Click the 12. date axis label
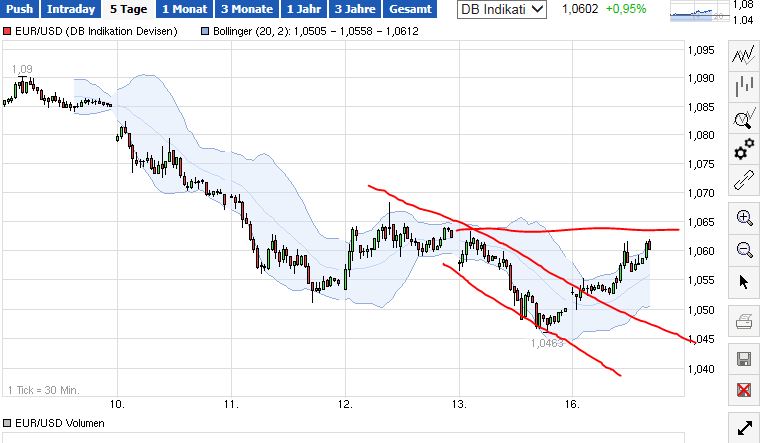760x443 pixels. (345, 404)
